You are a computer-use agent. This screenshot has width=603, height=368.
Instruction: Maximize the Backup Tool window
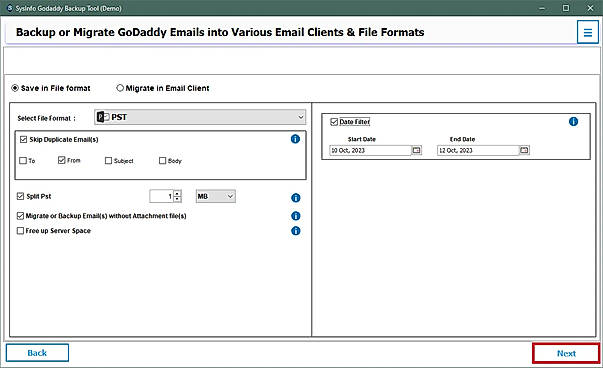(566, 8)
